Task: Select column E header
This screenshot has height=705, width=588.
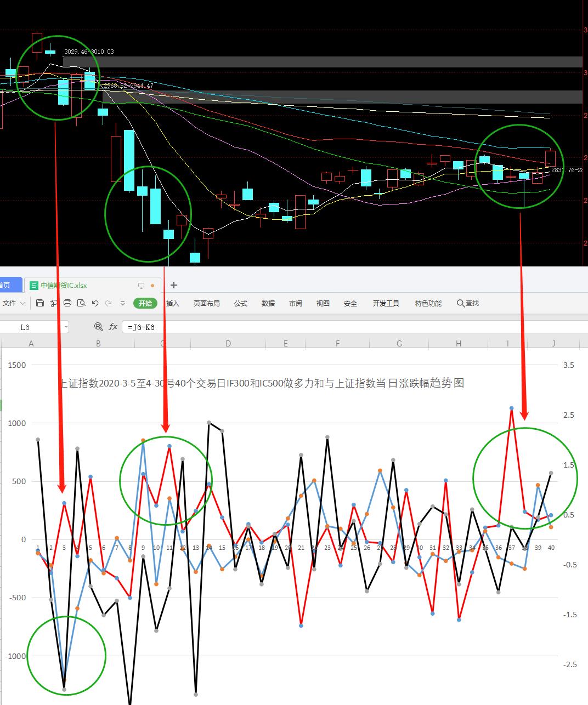Action: click(x=286, y=344)
